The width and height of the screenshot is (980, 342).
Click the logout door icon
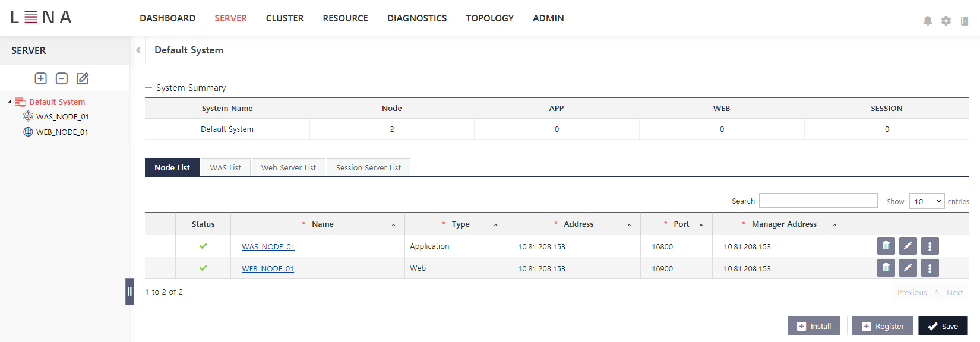(x=965, y=21)
